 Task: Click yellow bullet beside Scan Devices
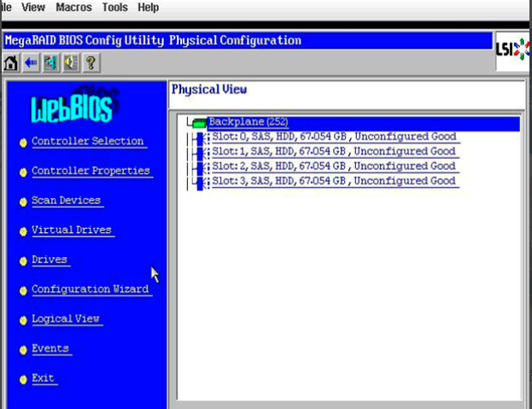23,202
